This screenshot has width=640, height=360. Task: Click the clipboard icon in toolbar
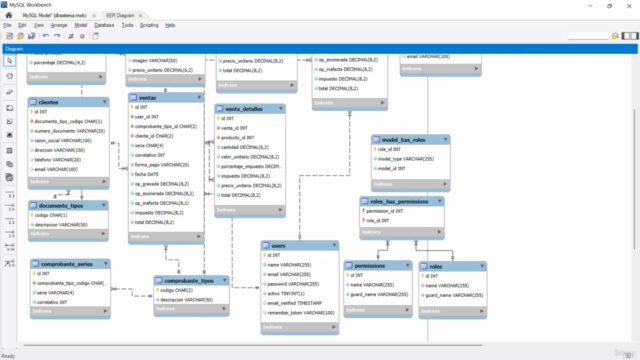(x=95, y=36)
